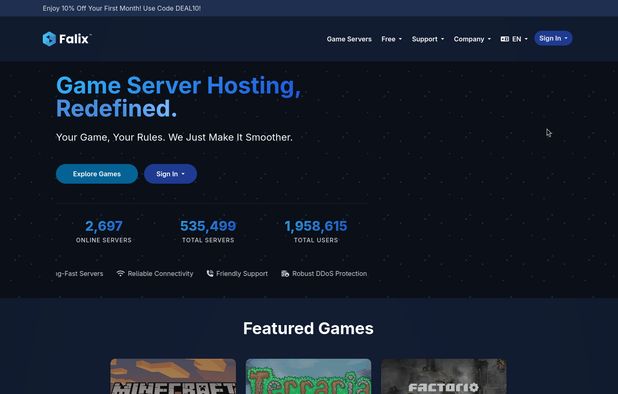
Task: Click the wifi icon for Reliable Connectivity
Action: point(120,273)
